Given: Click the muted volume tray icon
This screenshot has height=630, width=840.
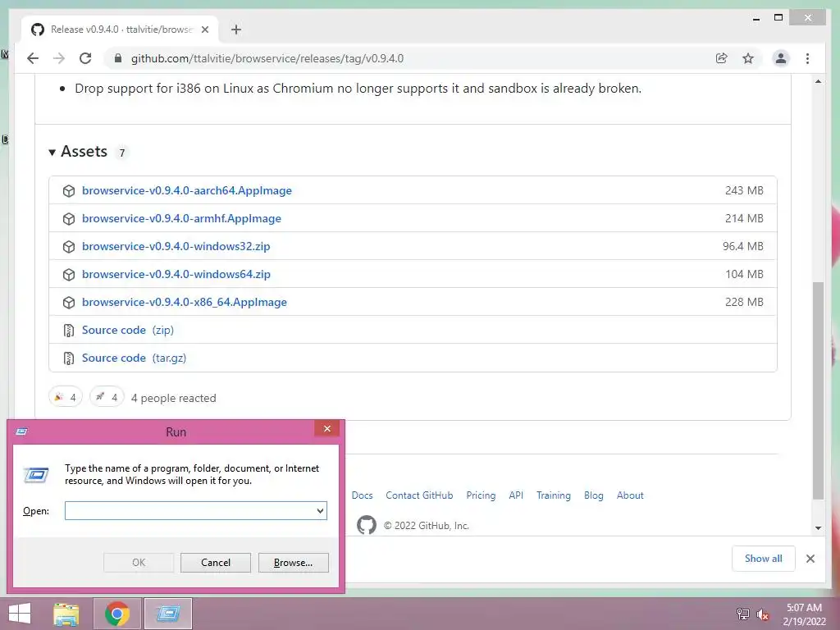Looking at the screenshot, I should point(762,614).
